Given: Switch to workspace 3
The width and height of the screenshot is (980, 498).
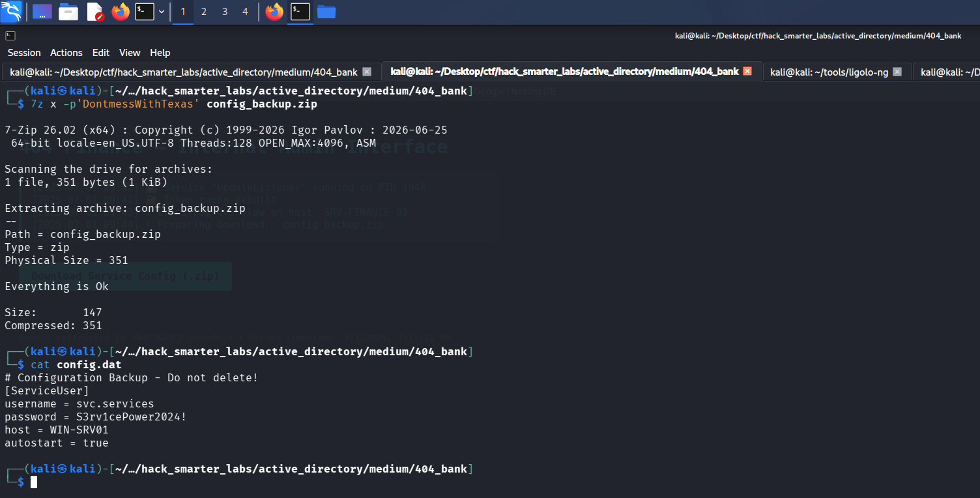Looking at the screenshot, I should point(225,12).
